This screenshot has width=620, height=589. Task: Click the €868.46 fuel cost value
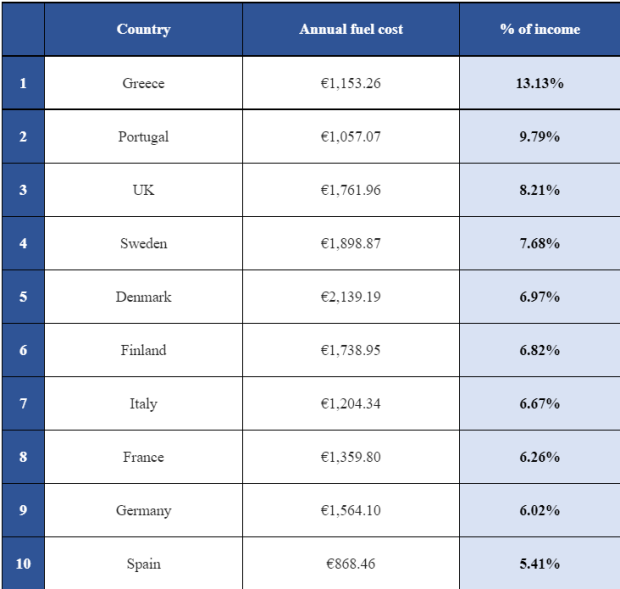click(x=351, y=564)
